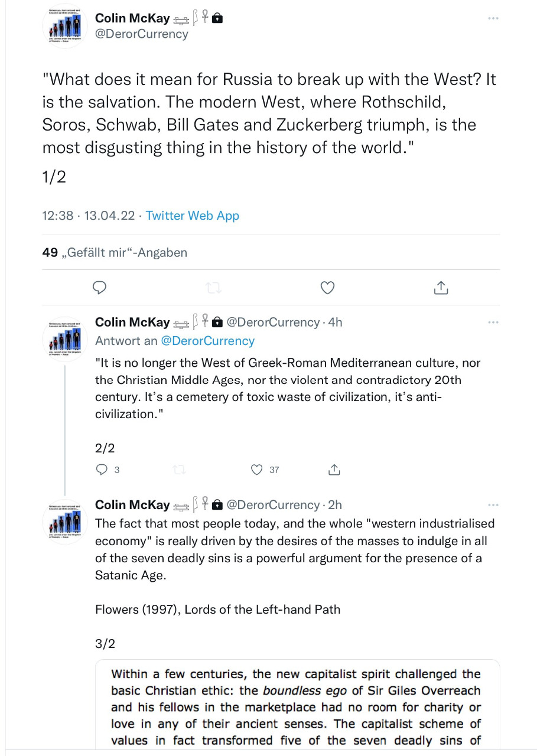Open the Twitter Web App link
Screen dimensions: 537x756
193,216
